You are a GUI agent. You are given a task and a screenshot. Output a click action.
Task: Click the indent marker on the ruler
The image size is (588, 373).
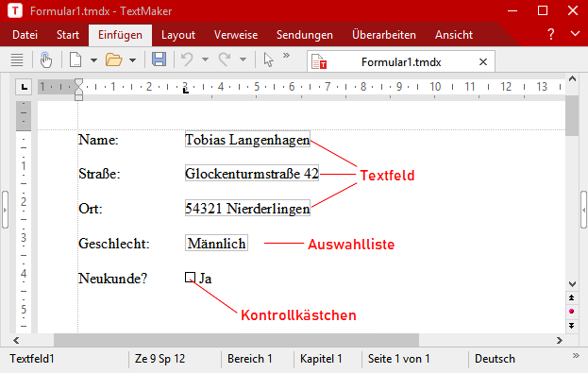[x=78, y=90]
